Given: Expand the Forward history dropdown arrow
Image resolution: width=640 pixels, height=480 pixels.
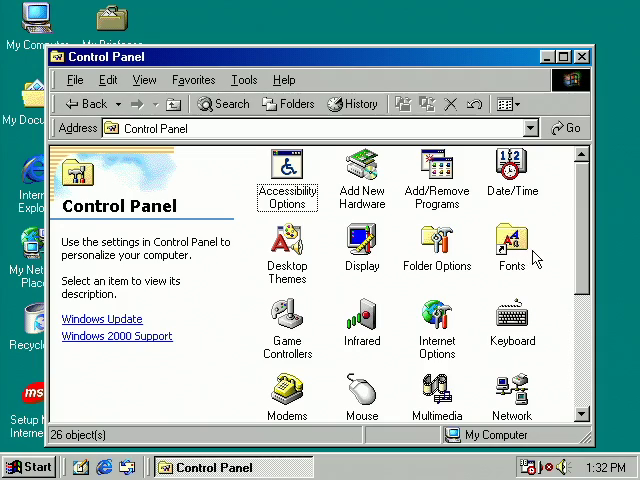Looking at the screenshot, I should (156, 105).
